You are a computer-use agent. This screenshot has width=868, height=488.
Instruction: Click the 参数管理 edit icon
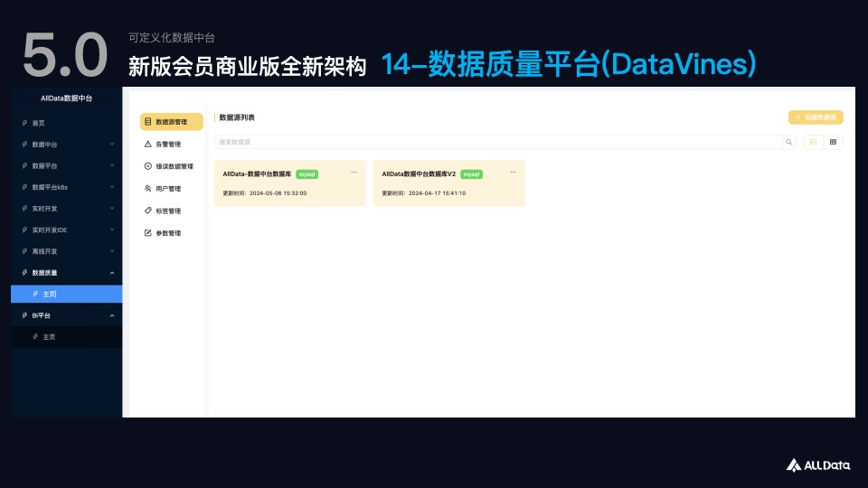pos(147,233)
